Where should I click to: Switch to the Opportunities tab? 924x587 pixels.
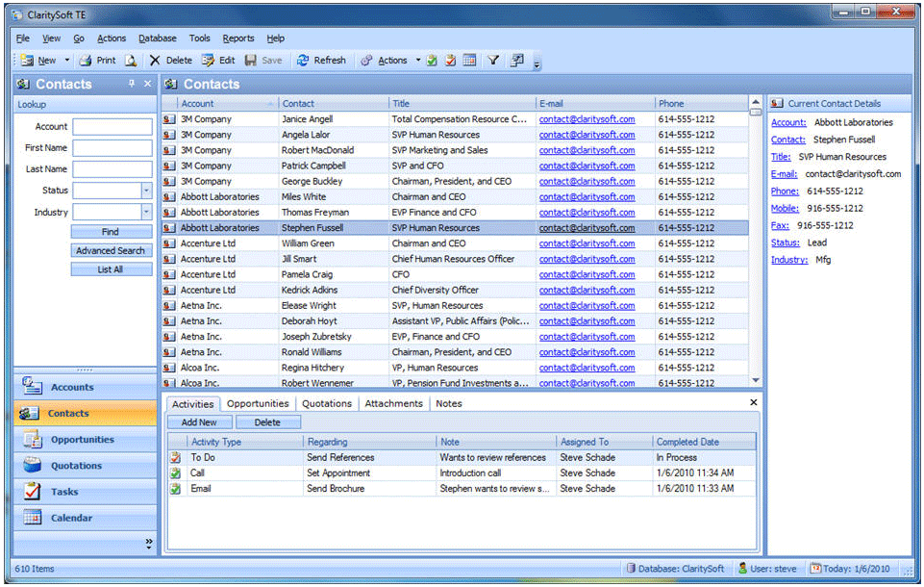point(258,404)
